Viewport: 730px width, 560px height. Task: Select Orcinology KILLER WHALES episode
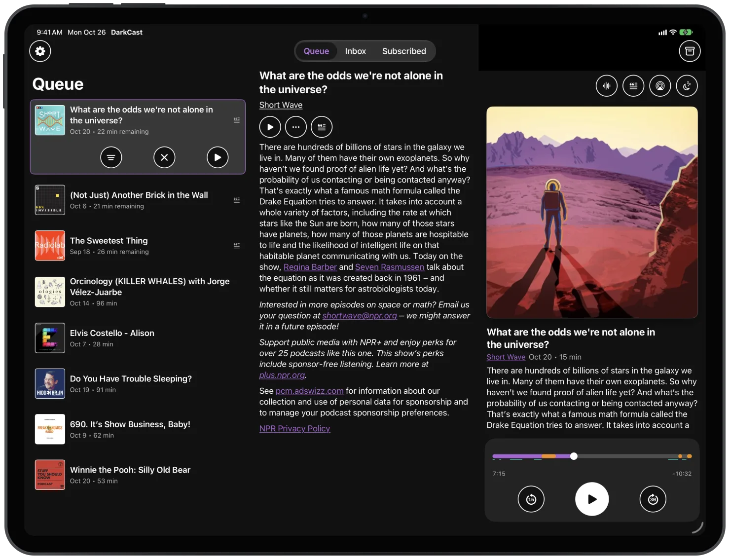click(x=138, y=292)
